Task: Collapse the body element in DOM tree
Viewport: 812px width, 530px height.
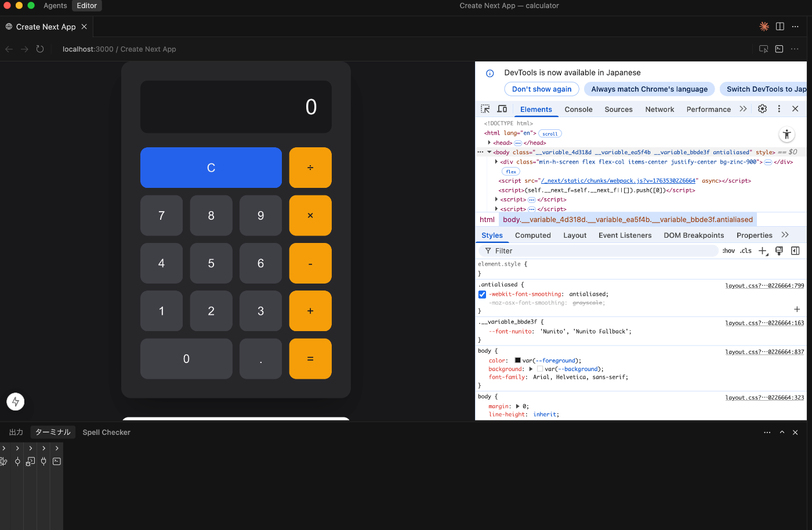Action: pyautogui.click(x=490, y=153)
